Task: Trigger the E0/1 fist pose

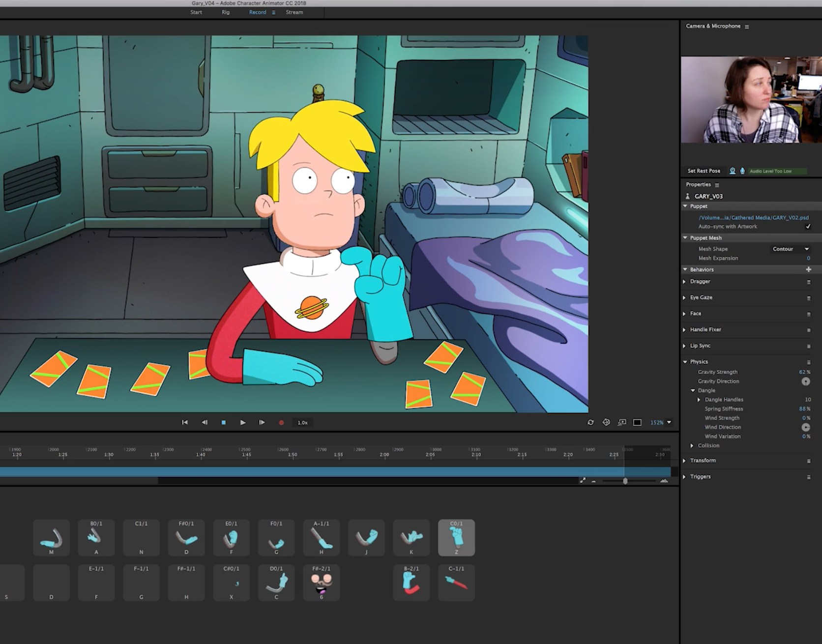Action: pos(232,538)
